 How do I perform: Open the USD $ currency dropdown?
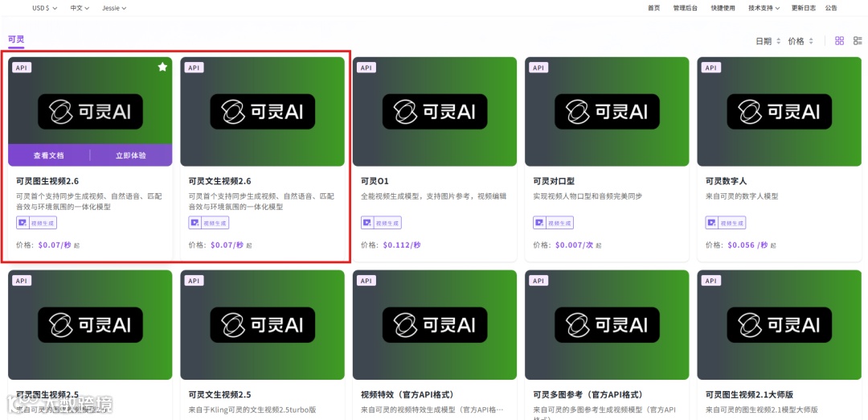[45, 8]
